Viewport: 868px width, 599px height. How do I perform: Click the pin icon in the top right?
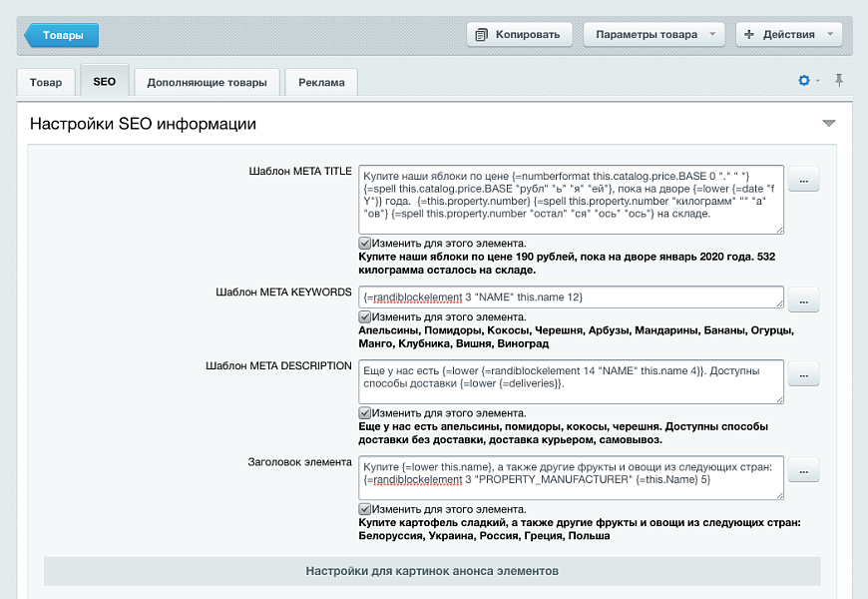point(839,81)
